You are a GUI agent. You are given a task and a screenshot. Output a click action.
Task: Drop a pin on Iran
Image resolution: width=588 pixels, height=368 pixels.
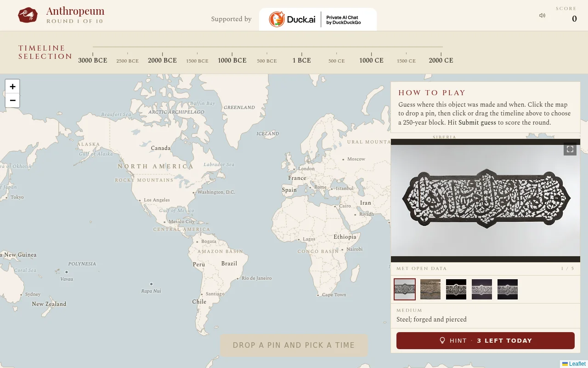click(x=365, y=203)
